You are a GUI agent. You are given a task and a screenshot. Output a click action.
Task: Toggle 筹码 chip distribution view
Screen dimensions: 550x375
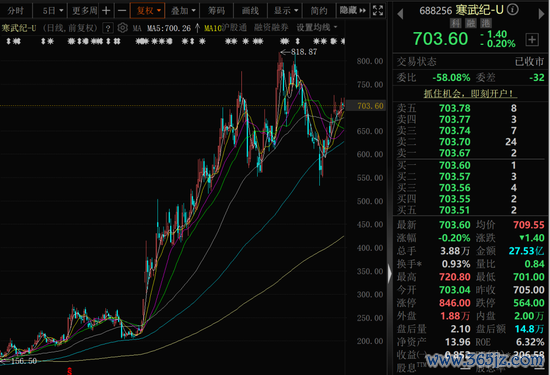(x=216, y=11)
